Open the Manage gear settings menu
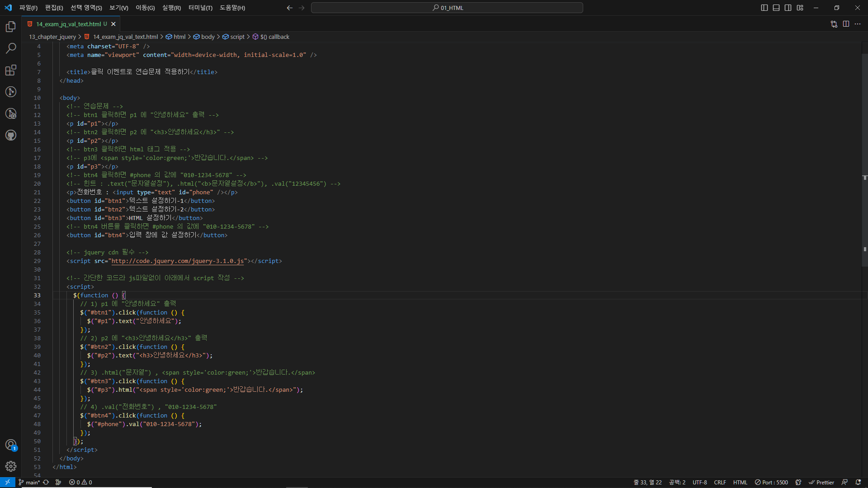868x488 pixels. coord(11,466)
